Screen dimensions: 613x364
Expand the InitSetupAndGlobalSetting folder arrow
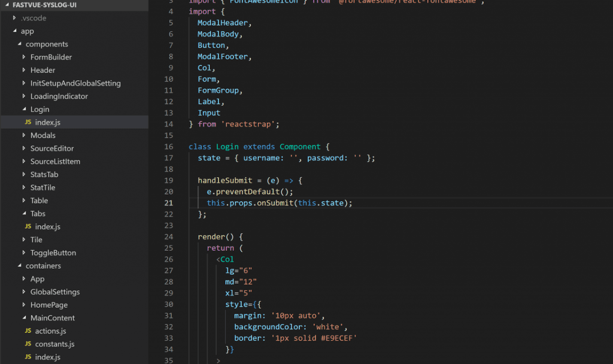(x=24, y=83)
